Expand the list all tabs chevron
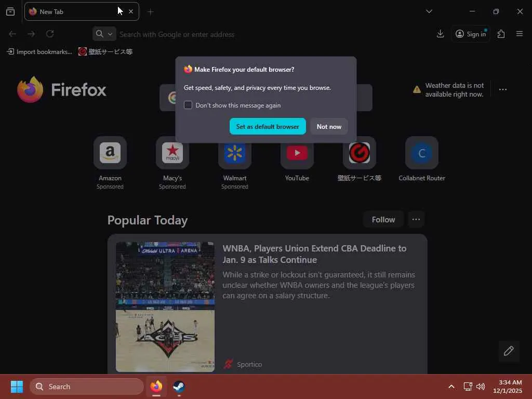The image size is (532, 399). coord(429,11)
